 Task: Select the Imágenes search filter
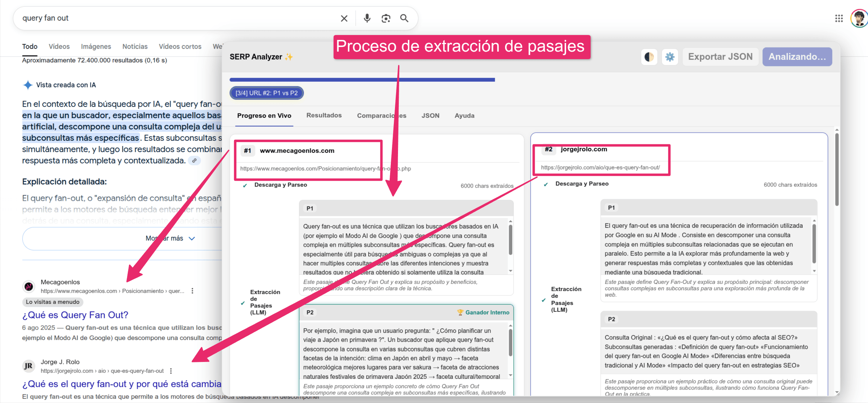tap(96, 46)
